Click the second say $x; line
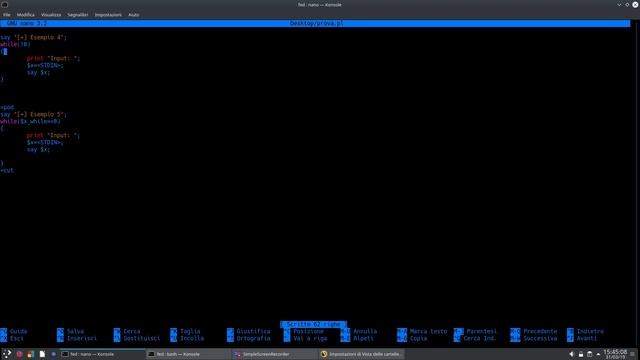 tap(38, 149)
